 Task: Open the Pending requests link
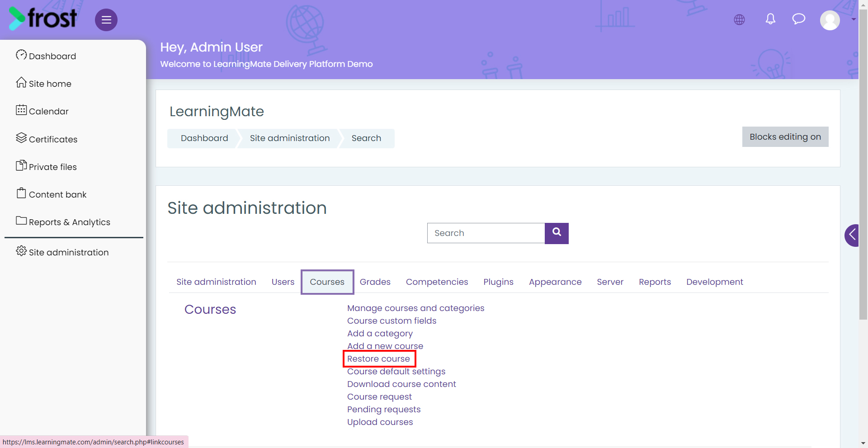click(x=384, y=410)
